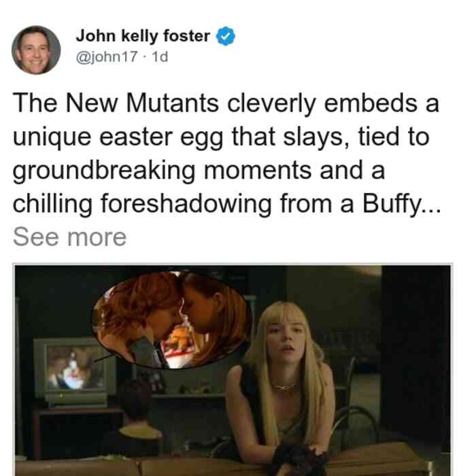This screenshot has height=476, width=476.
Task: Click the blue verified checkmark badge
Action: (x=225, y=36)
